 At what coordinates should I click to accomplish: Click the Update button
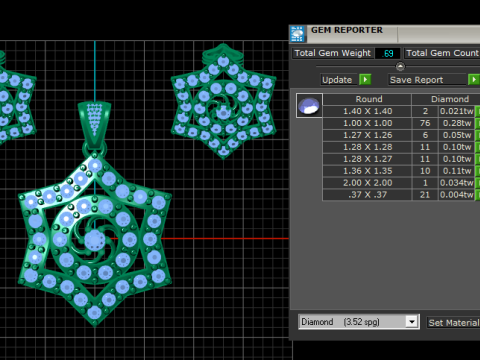[339, 80]
